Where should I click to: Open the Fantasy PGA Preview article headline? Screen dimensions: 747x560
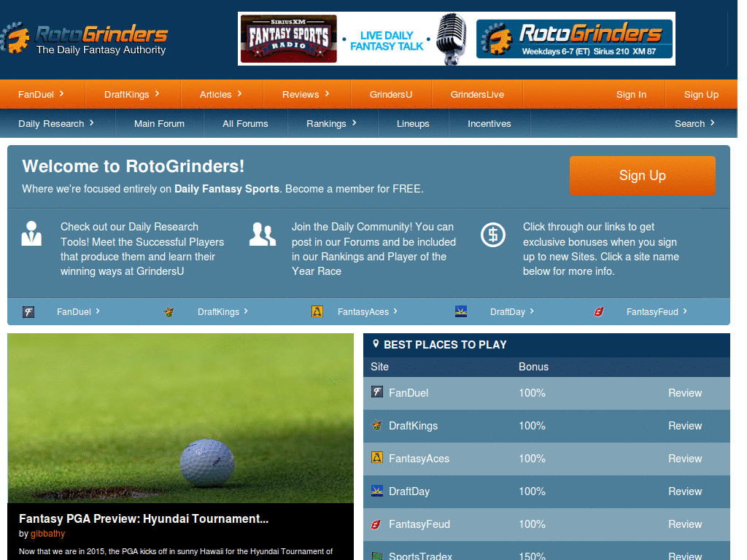pyautogui.click(x=144, y=518)
